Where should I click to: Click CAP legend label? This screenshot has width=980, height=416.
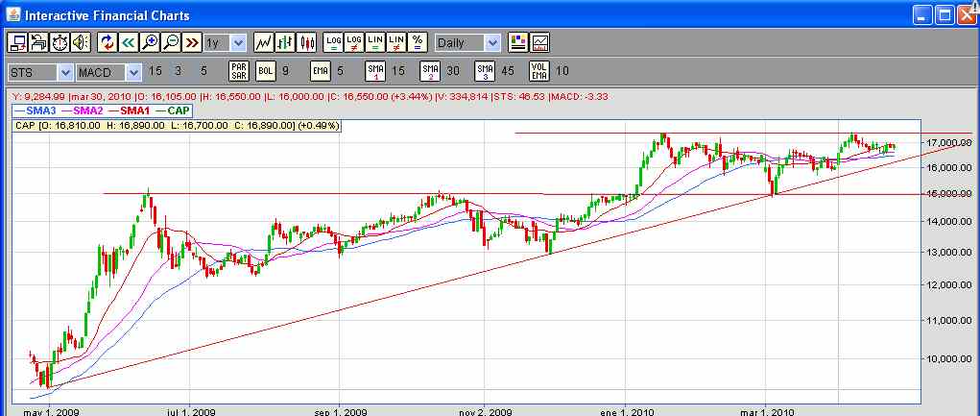click(175, 110)
